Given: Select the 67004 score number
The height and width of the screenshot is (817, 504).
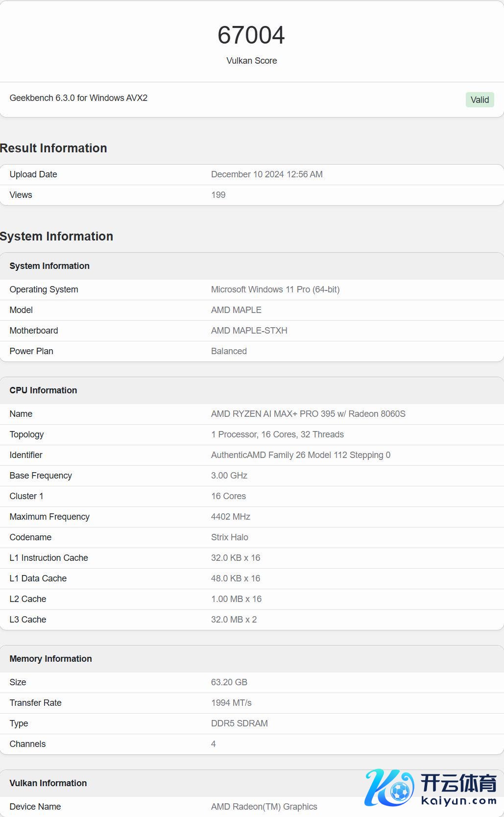Looking at the screenshot, I should click(x=251, y=35).
